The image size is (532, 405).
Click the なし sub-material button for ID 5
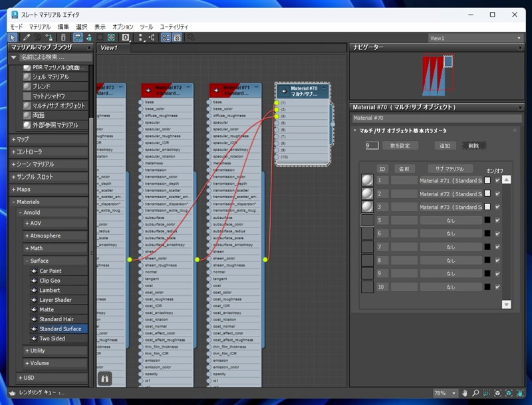[451, 220]
